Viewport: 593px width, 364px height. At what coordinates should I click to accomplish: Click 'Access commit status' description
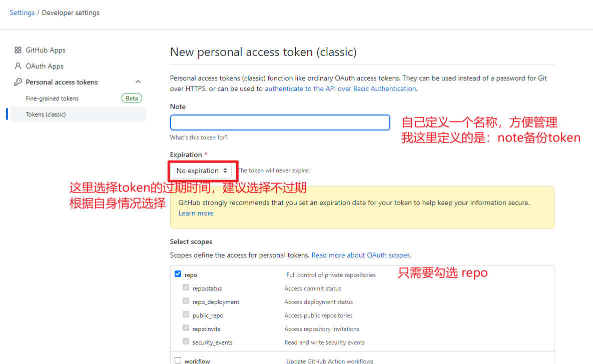pos(313,288)
